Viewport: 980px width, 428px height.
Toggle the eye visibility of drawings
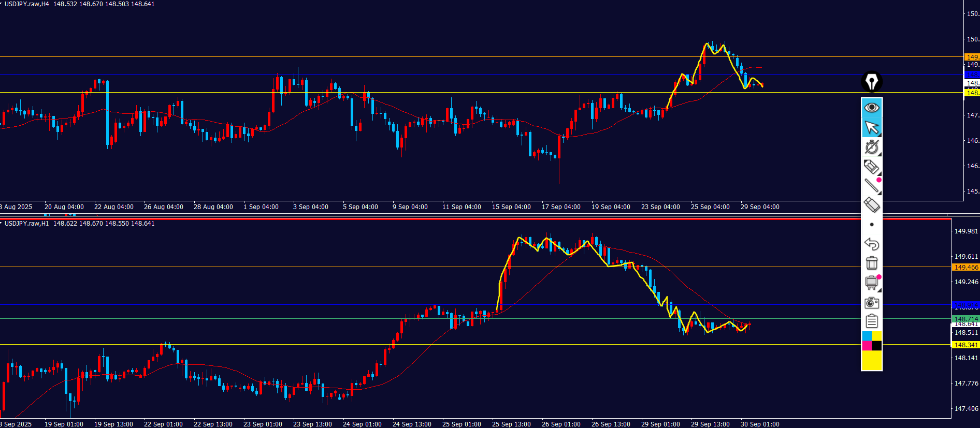point(872,108)
